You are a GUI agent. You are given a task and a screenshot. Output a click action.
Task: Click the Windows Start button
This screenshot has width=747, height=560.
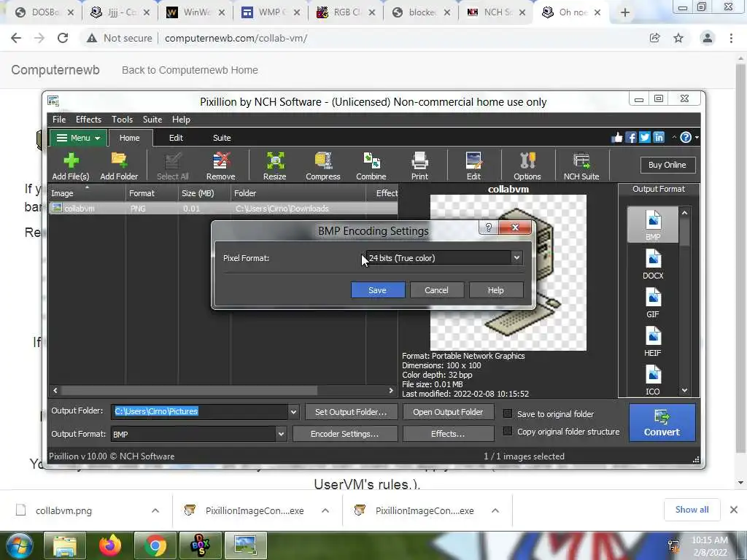tap(19, 545)
